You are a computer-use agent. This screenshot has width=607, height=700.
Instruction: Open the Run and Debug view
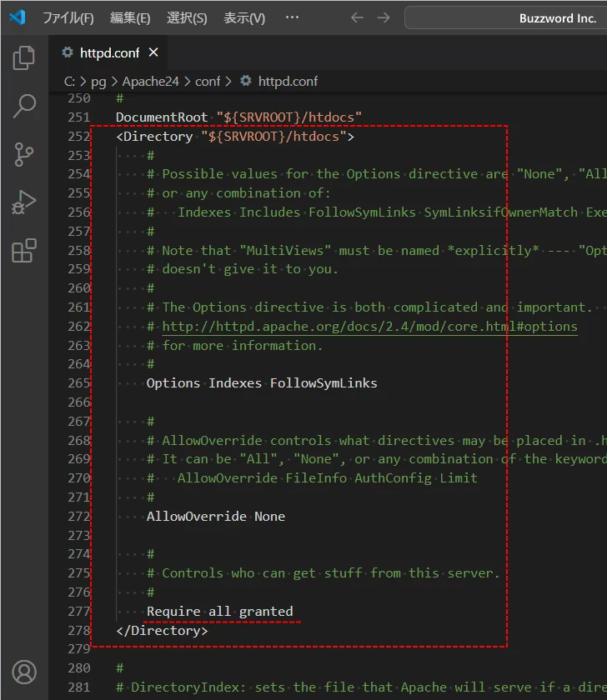coord(24,202)
